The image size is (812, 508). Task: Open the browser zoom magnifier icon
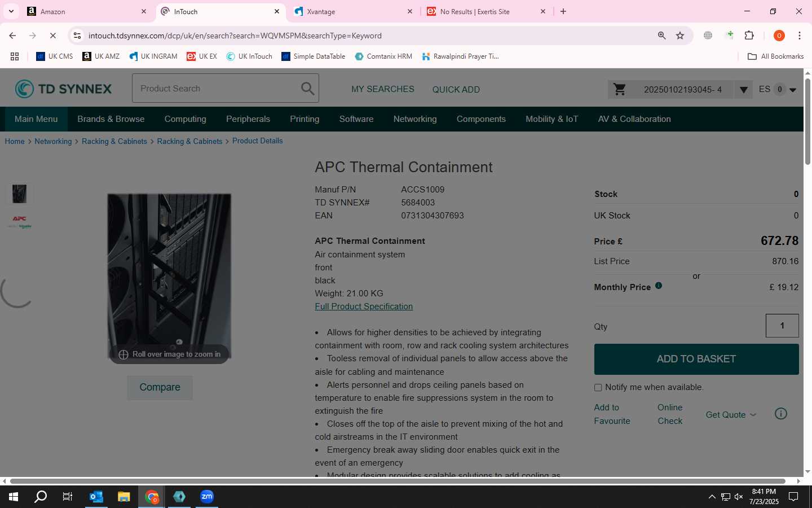point(661,36)
